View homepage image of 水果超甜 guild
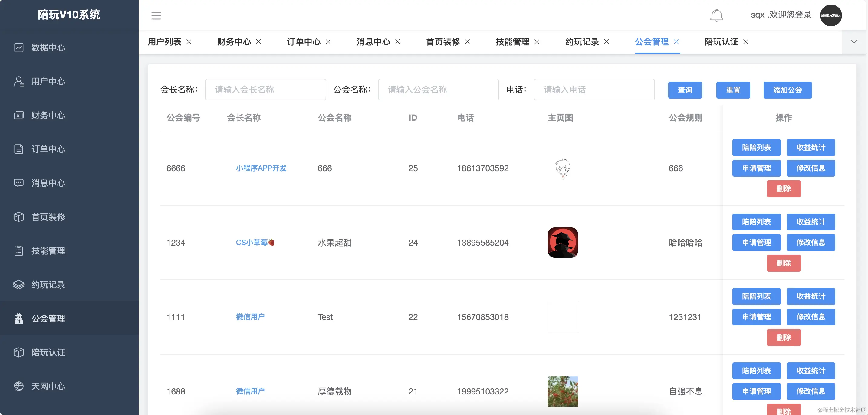 click(562, 242)
